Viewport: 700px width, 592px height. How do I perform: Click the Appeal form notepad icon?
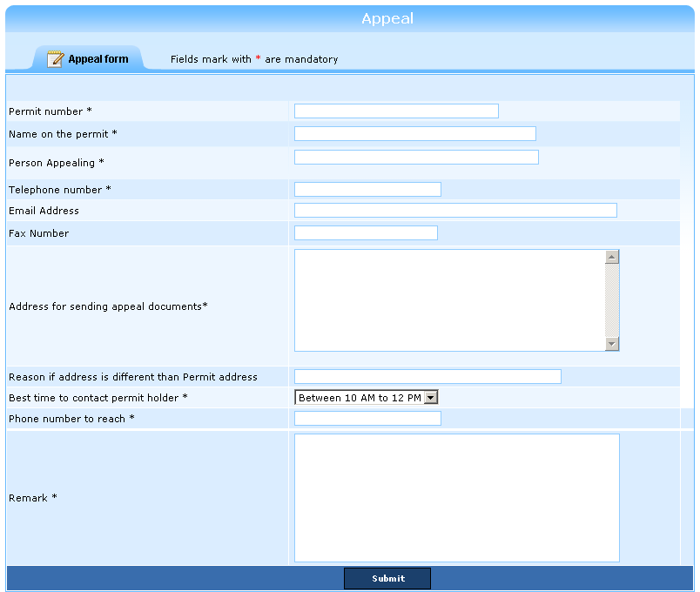[x=56, y=58]
